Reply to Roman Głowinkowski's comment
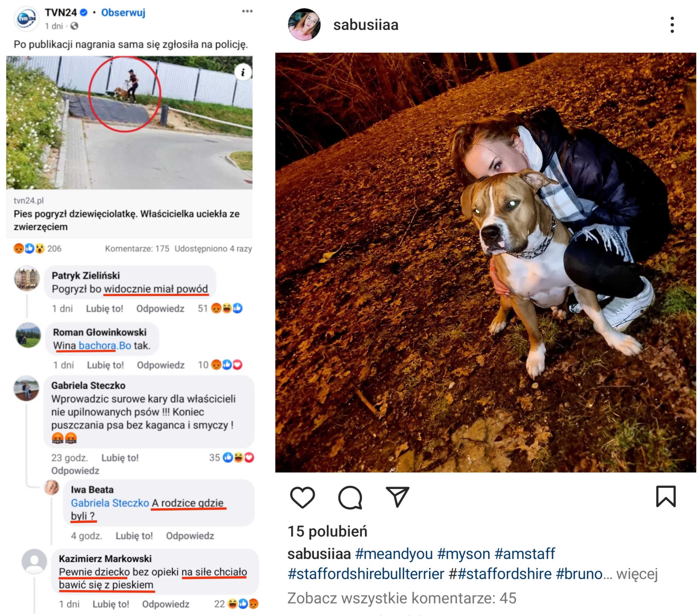700x616 pixels. pos(161,365)
